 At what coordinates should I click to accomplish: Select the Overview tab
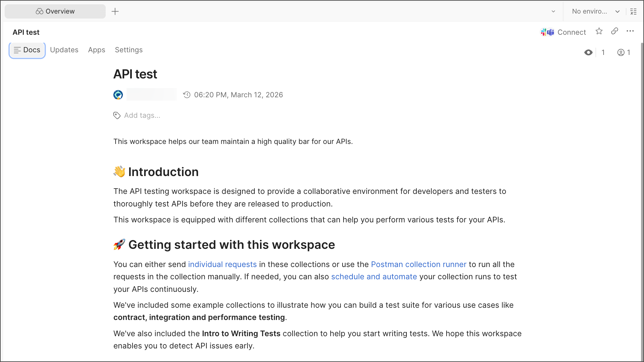tap(55, 12)
